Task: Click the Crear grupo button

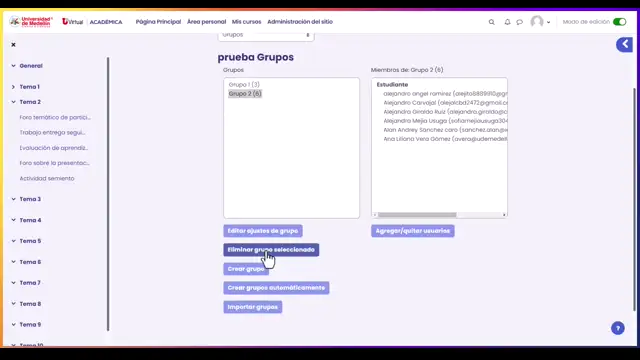Action: 246,269
